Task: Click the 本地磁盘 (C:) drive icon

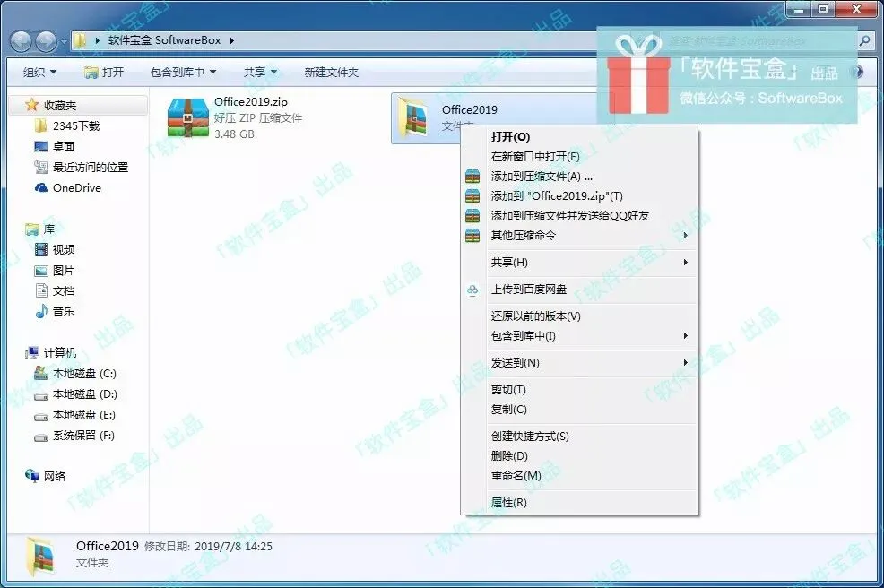Action: pos(41,373)
